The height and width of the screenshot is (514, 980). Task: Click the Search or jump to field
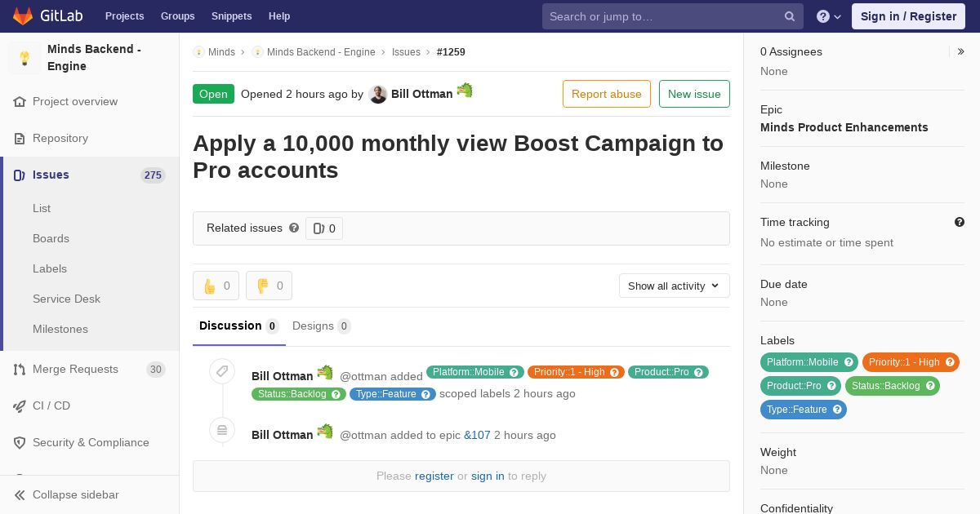(673, 16)
